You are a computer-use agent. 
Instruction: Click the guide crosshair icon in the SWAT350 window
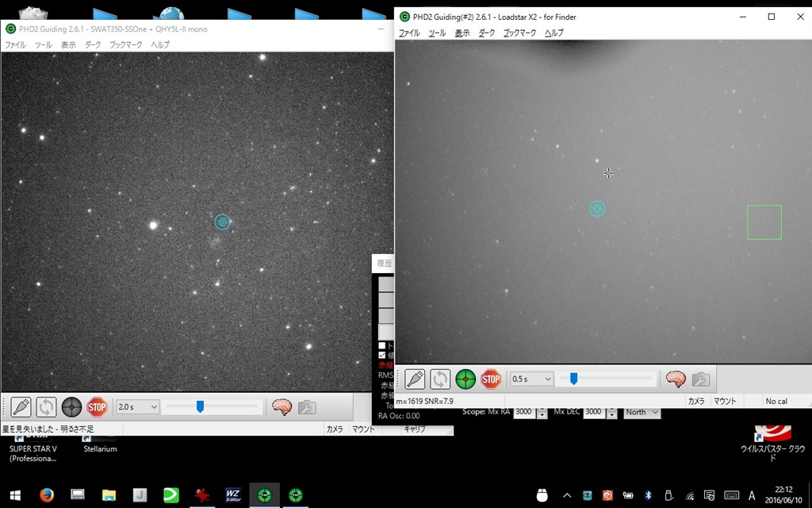tap(71, 407)
